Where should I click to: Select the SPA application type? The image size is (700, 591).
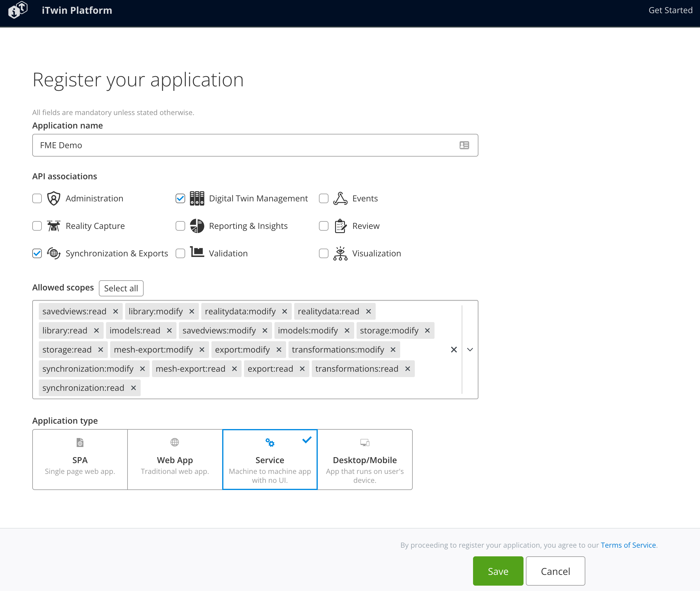click(80, 459)
